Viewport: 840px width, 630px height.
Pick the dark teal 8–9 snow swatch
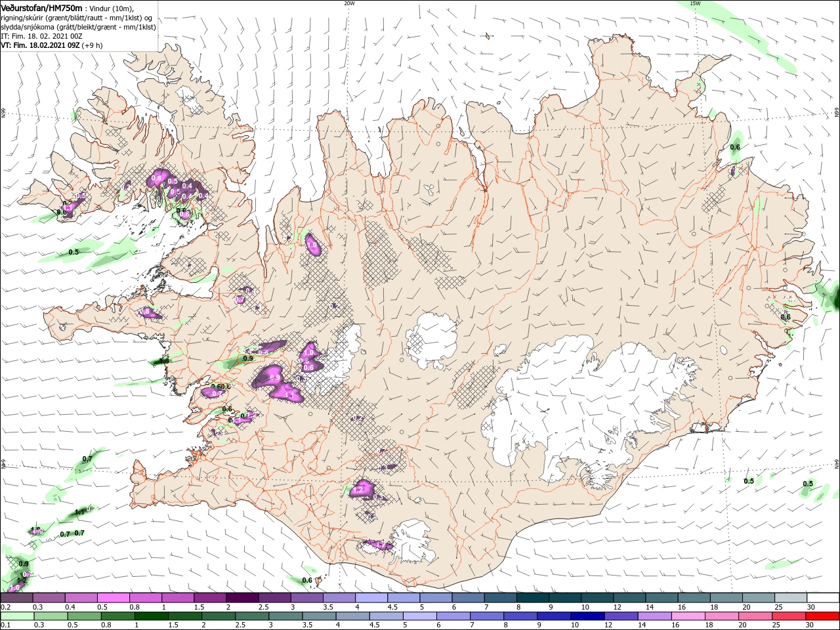coord(532,598)
